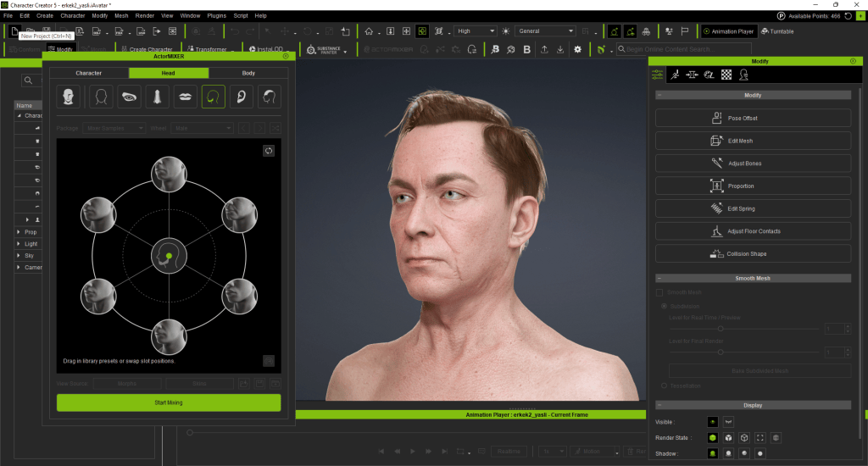Open Substance Painter from toolbar
The width and height of the screenshot is (868, 466).
coord(326,50)
